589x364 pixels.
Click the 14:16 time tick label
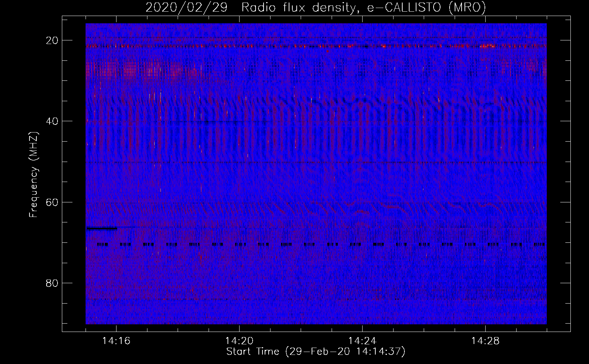pos(116,341)
